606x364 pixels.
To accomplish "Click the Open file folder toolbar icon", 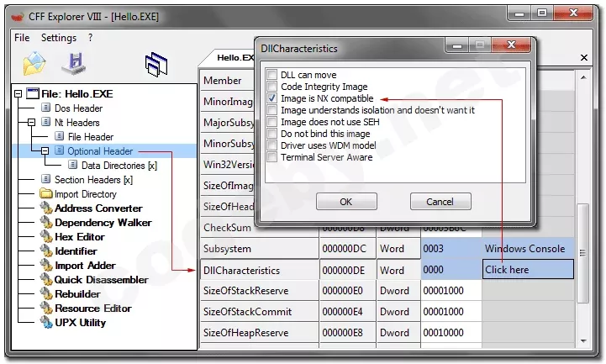I will (34, 63).
